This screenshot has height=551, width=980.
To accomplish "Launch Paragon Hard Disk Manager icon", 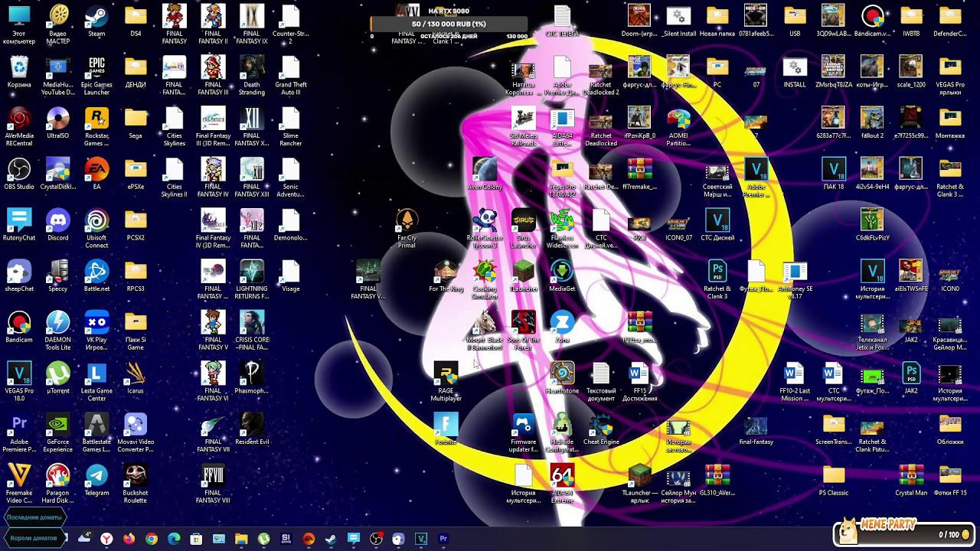I will pyautogui.click(x=58, y=484).
